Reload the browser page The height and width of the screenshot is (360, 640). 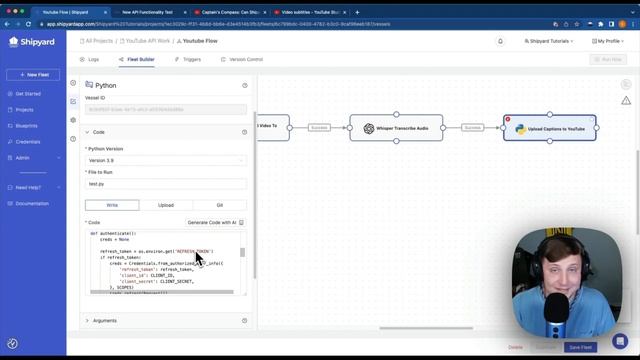point(28,24)
